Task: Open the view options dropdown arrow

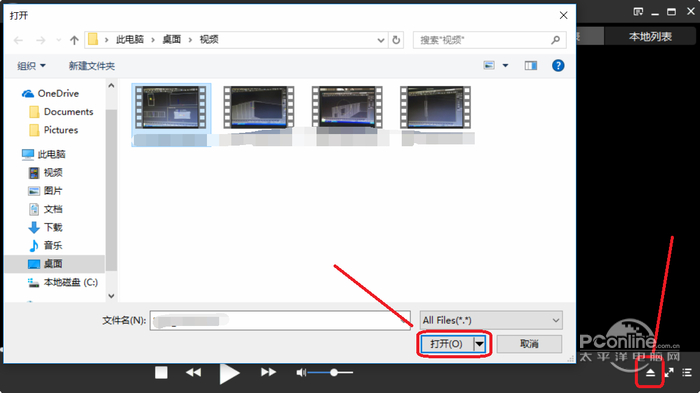Action: [505, 66]
